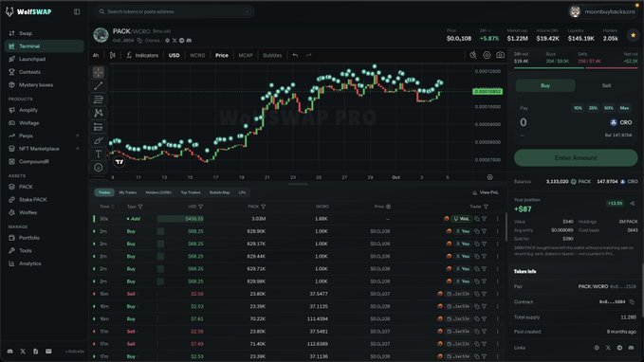Open the TradingView logo on chart
The width and height of the screenshot is (644, 362).
point(120,162)
